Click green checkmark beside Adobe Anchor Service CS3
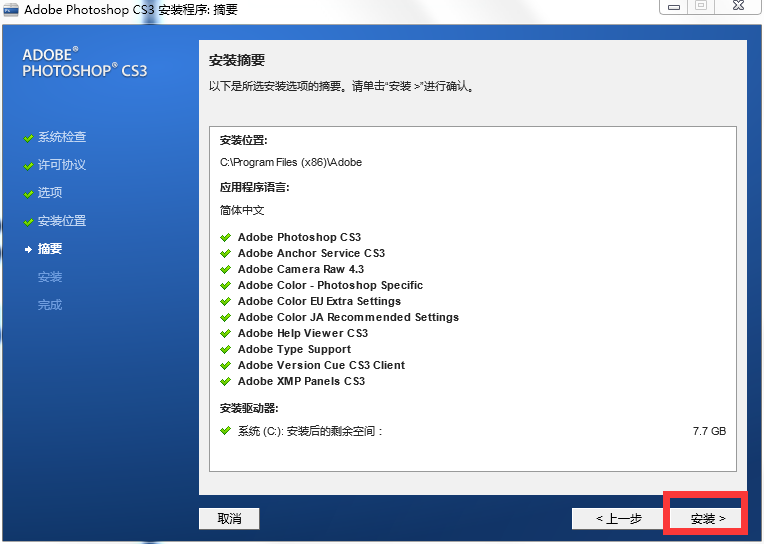The height and width of the screenshot is (544, 764). click(225, 253)
